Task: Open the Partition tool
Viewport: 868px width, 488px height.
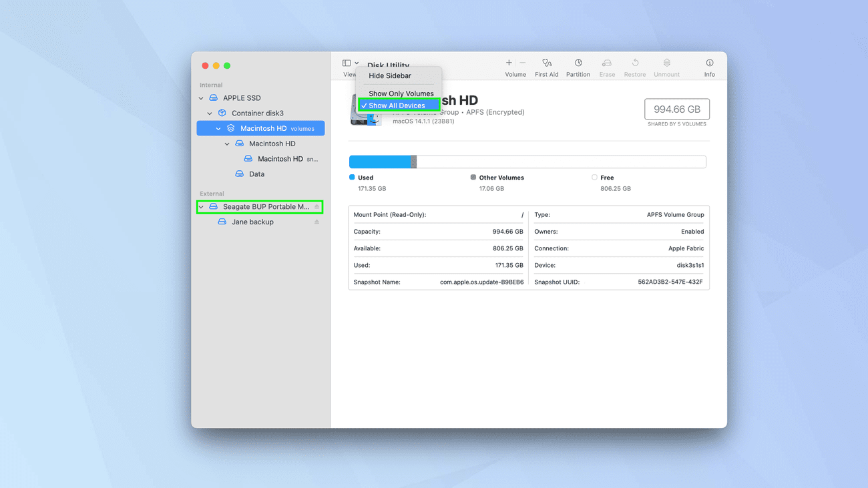Action: click(578, 63)
